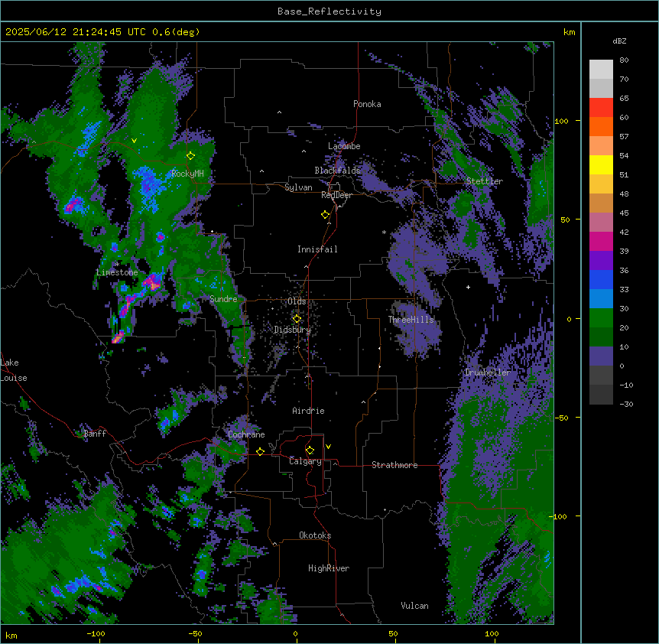Select the yellow V marker east of Calgary
The height and width of the screenshot is (644, 659).
point(328,447)
